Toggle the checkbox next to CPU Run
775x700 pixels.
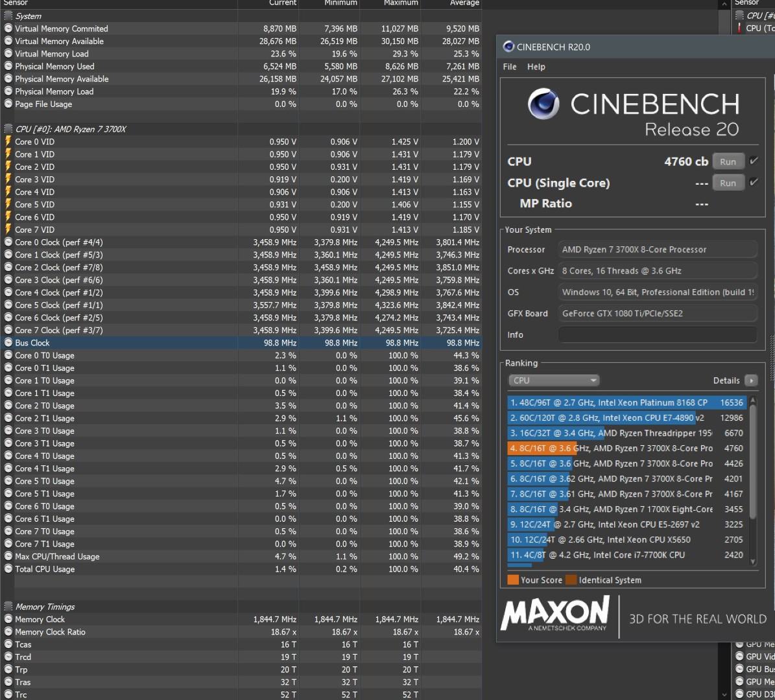754,161
